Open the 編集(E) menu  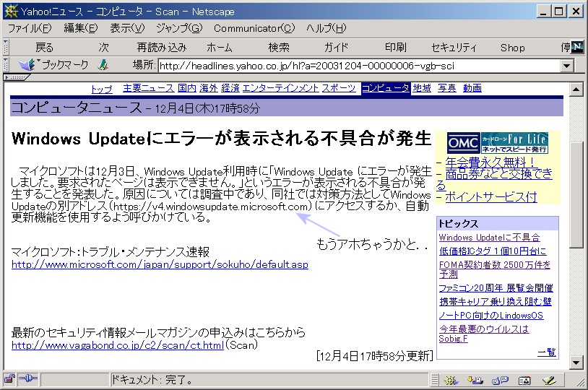tap(81, 28)
